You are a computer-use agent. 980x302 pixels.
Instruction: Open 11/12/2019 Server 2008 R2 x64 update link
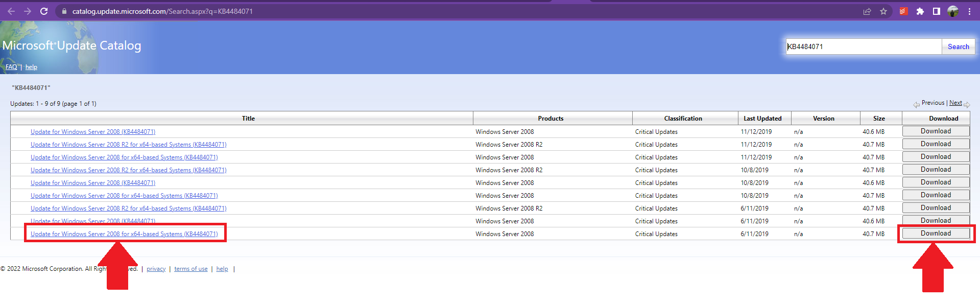click(x=128, y=145)
